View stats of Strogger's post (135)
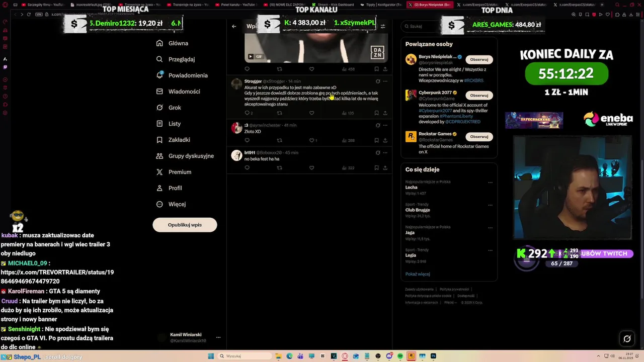The width and height of the screenshot is (644, 362). click(348, 113)
